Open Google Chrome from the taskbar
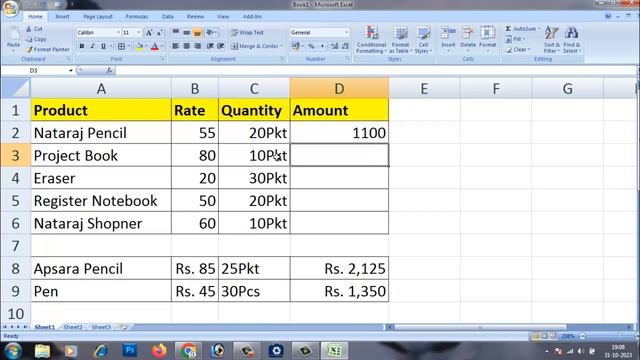This screenshot has width=640, height=360. (x=188, y=351)
